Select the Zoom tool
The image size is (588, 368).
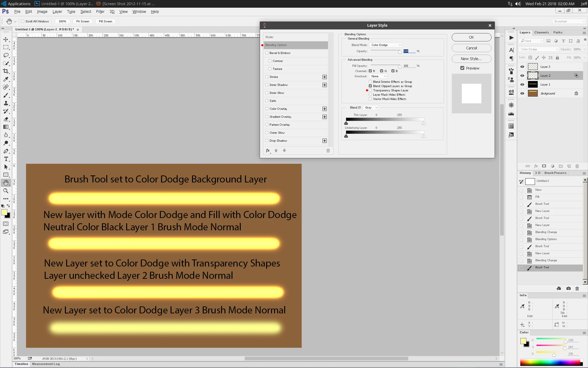coord(6,191)
